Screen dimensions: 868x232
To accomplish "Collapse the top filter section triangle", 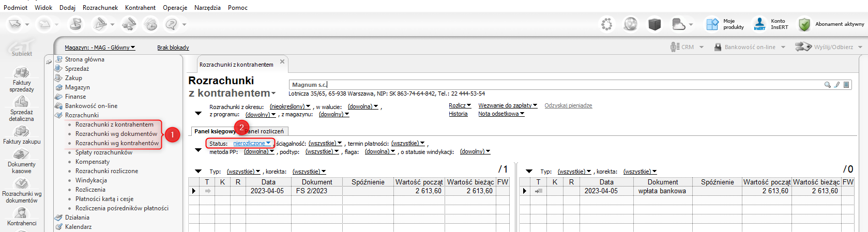I will point(198,113).
